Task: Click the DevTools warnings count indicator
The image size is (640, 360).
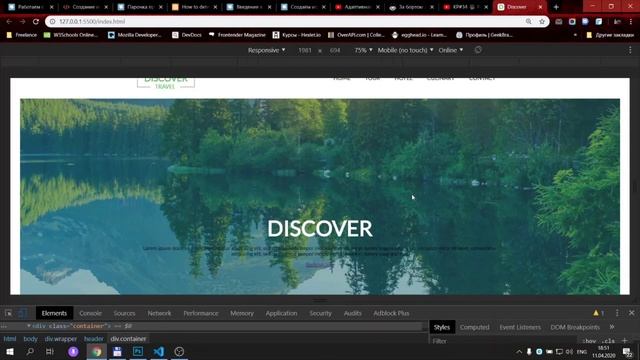Action: pyautogui.click(x=598, y=313)
